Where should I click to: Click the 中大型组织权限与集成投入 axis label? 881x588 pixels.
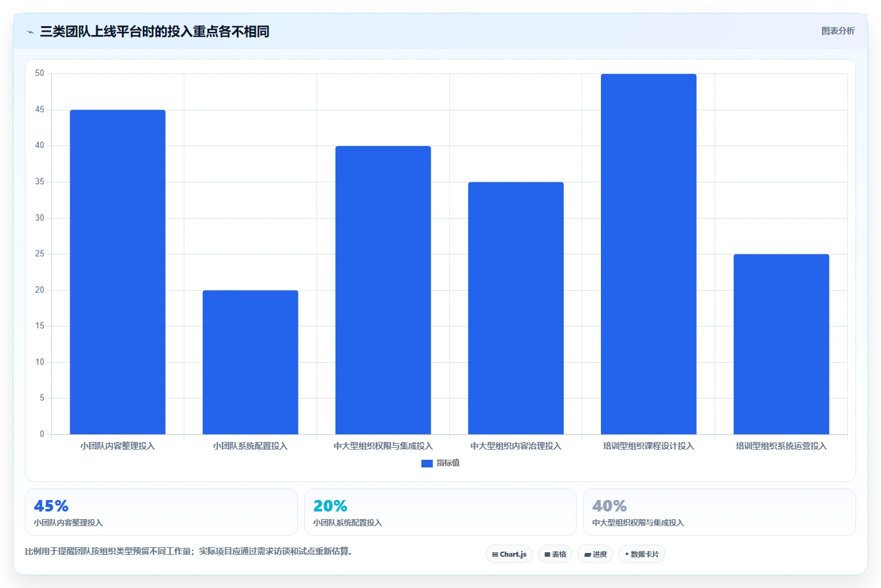click(x=383, y=446)
